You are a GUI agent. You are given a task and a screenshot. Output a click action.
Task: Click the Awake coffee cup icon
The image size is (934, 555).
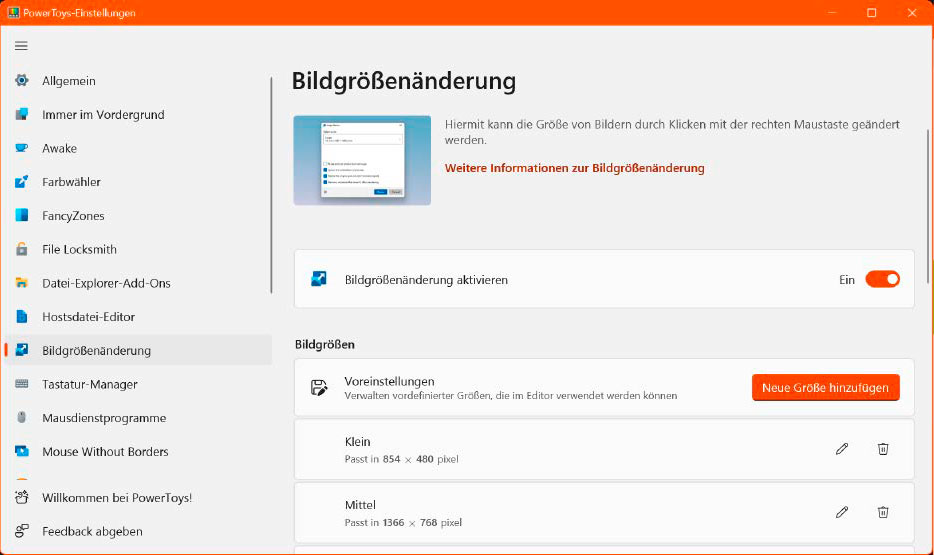coord(22,148)
